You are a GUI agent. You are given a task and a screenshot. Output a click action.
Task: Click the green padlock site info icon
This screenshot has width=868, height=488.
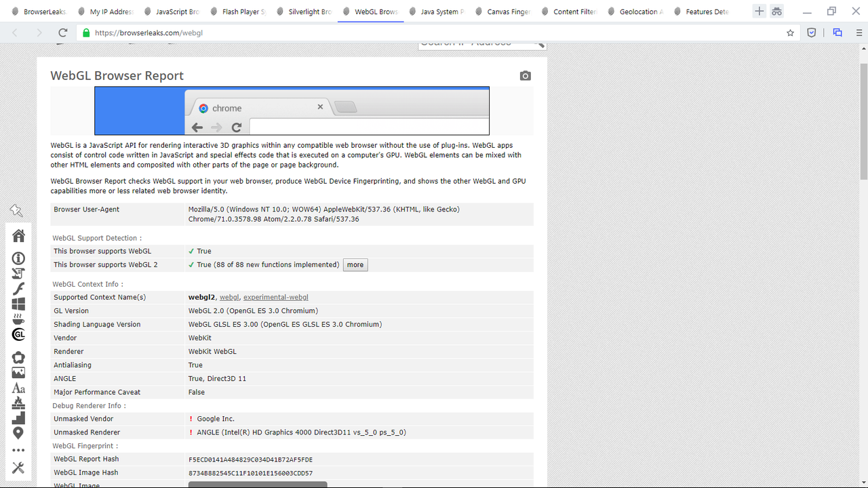(85, 33)
